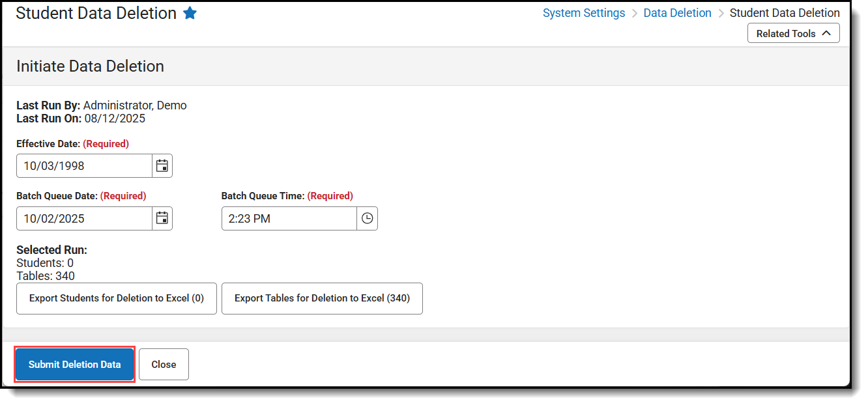
Task: Click the Related Tools chevron arrow
Action: [828, 33]
